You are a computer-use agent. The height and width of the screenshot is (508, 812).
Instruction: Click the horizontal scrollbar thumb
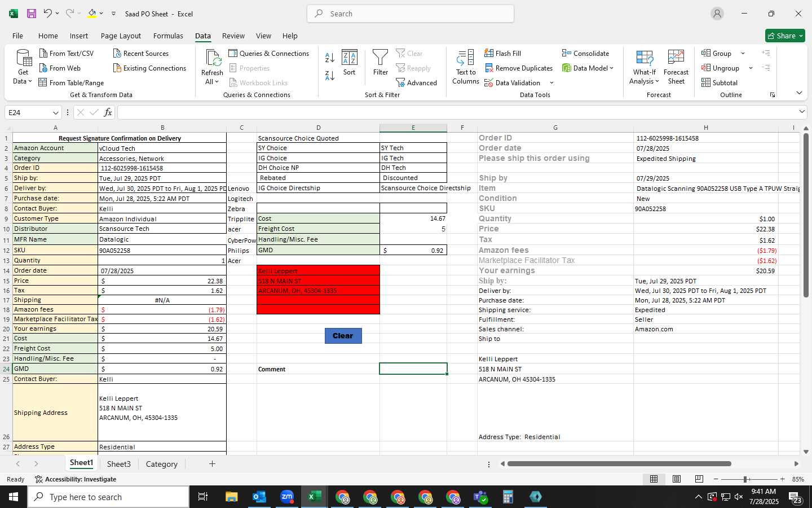pos(619,464)
